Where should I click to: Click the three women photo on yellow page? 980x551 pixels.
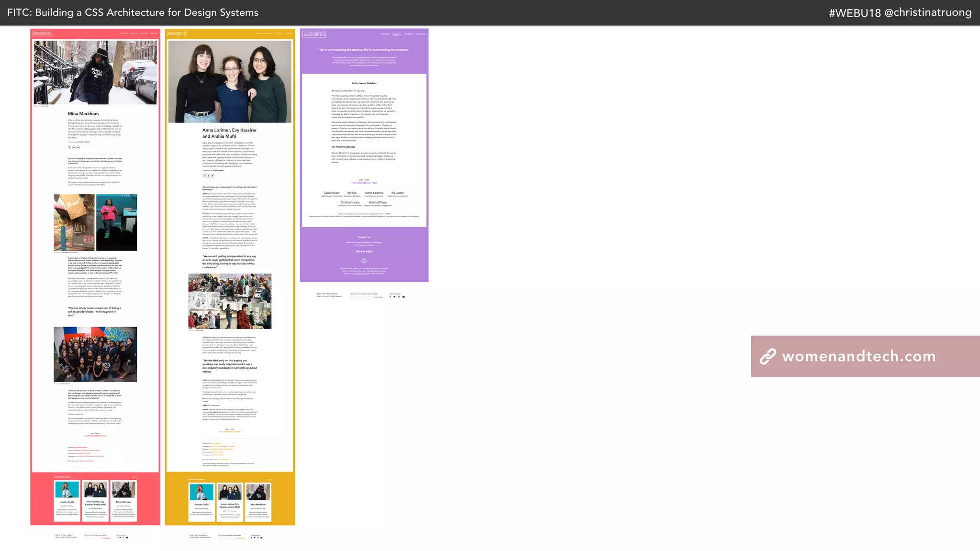(x=230, y=82)
